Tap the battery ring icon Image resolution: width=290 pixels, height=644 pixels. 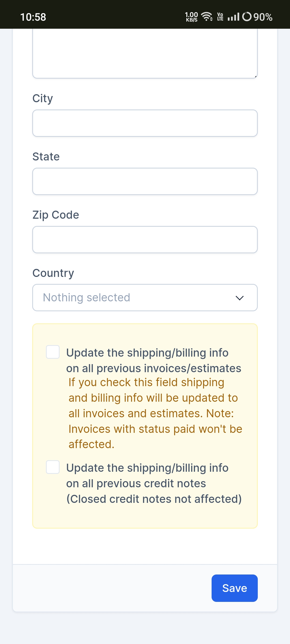point(247,17)
